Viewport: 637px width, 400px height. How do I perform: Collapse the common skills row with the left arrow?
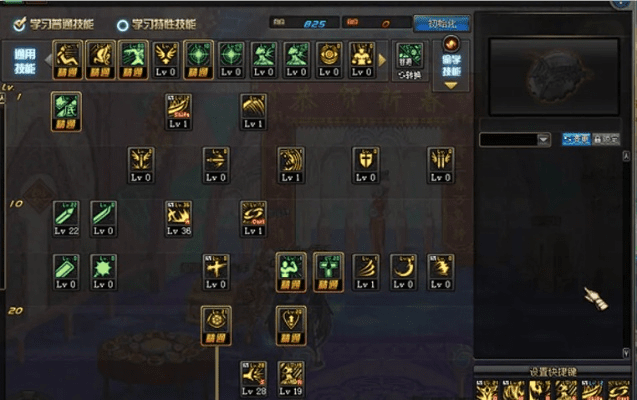pyautogui.click(x=48, y=60)
